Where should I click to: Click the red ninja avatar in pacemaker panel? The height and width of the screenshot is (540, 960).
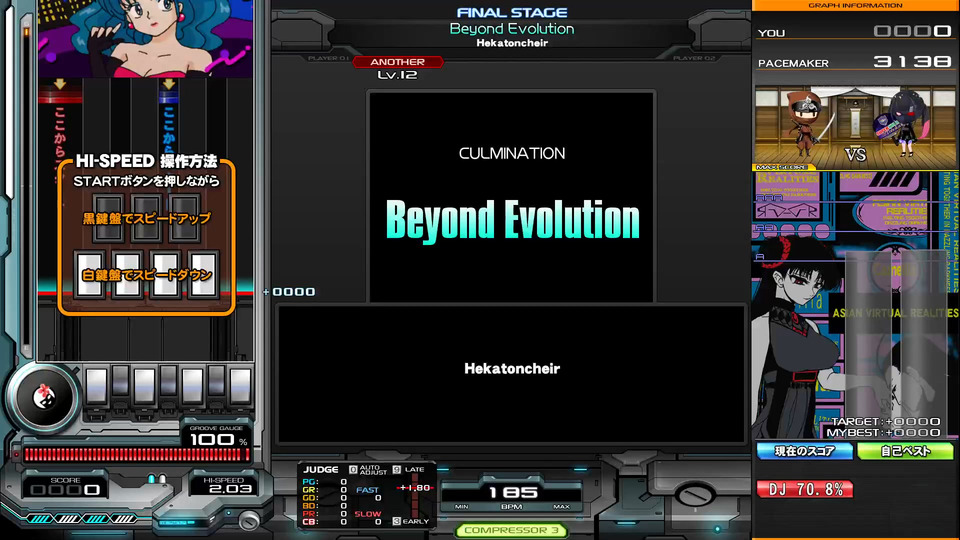click(809, 124)
